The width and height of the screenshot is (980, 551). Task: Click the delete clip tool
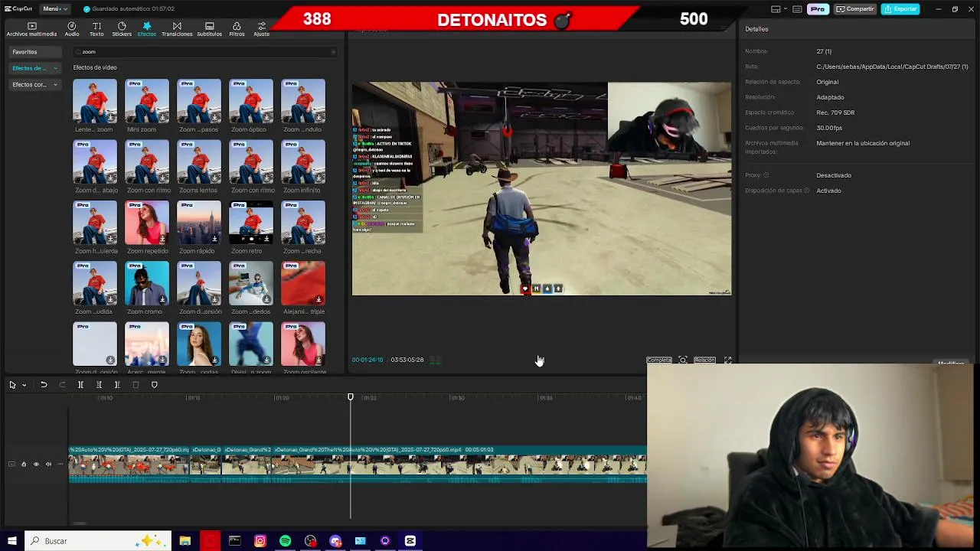[x=136, y=385]
